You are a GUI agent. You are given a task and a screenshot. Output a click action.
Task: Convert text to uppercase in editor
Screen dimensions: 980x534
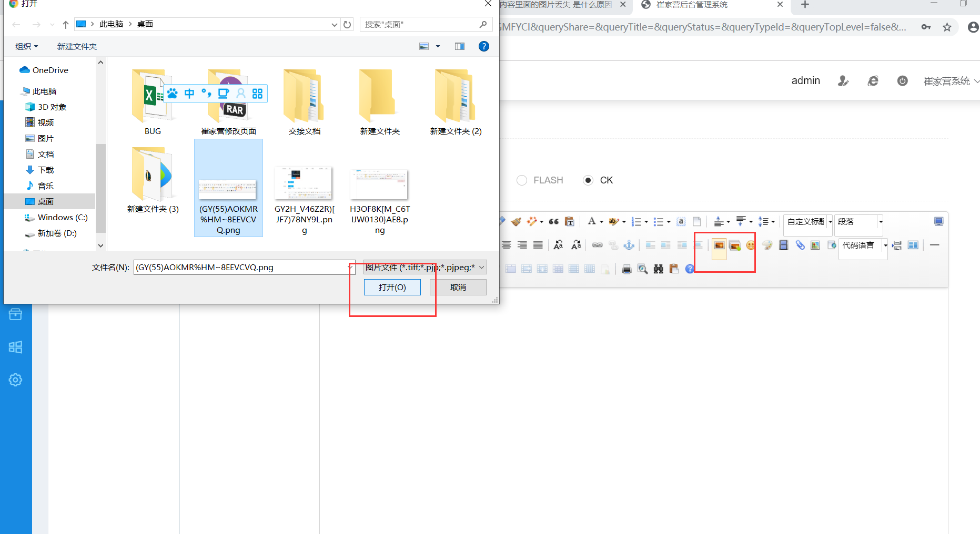tap(558, 245)
